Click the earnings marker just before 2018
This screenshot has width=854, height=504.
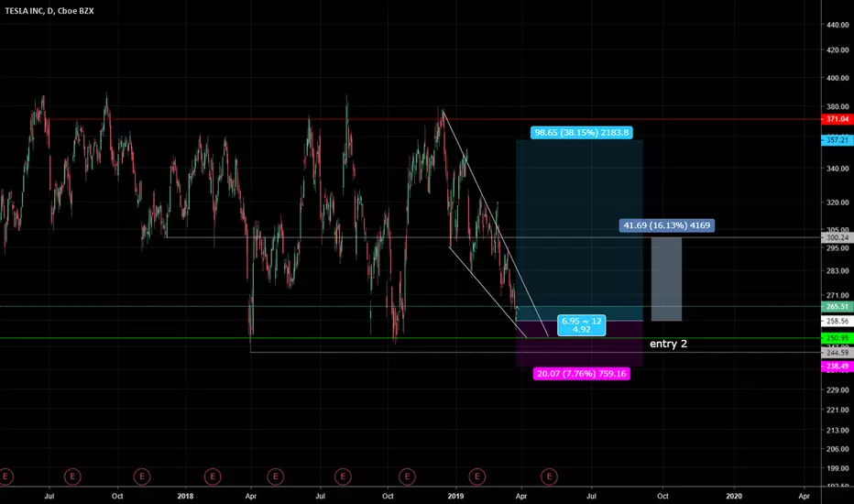point(142,477)
